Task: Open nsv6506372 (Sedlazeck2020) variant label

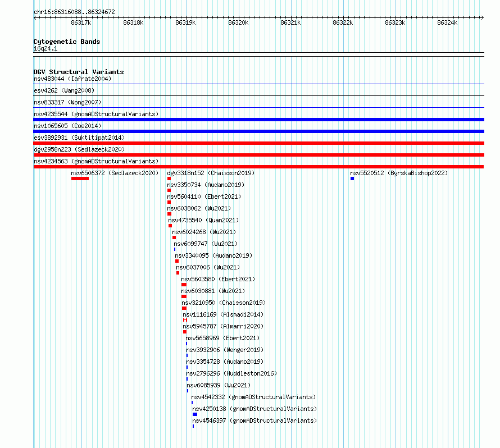Action: tap(115, 173)
